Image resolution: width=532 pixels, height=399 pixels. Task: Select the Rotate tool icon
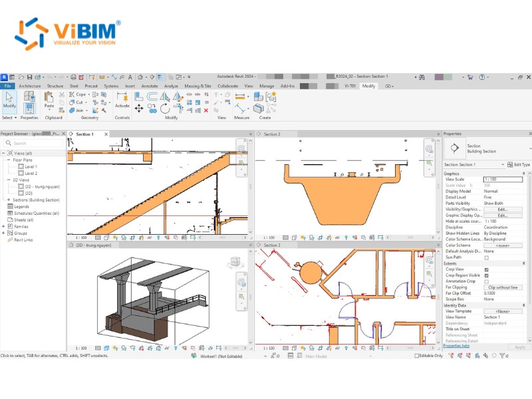pyautogui.click(x=165, y=108)
